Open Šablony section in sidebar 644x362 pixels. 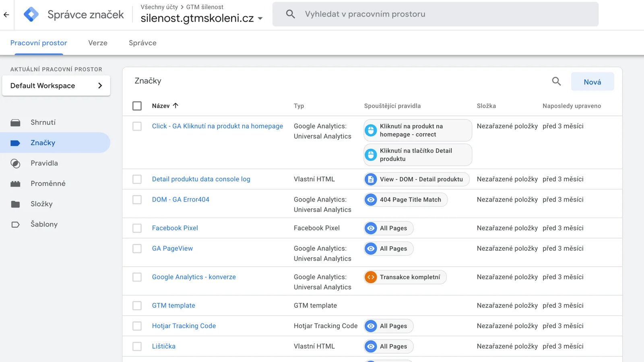point(44,224)
